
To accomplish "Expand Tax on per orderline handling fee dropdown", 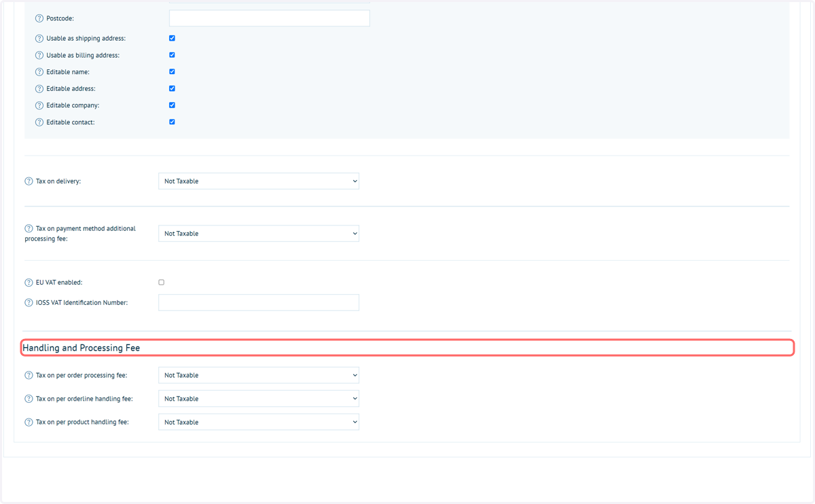I will 259,399.
